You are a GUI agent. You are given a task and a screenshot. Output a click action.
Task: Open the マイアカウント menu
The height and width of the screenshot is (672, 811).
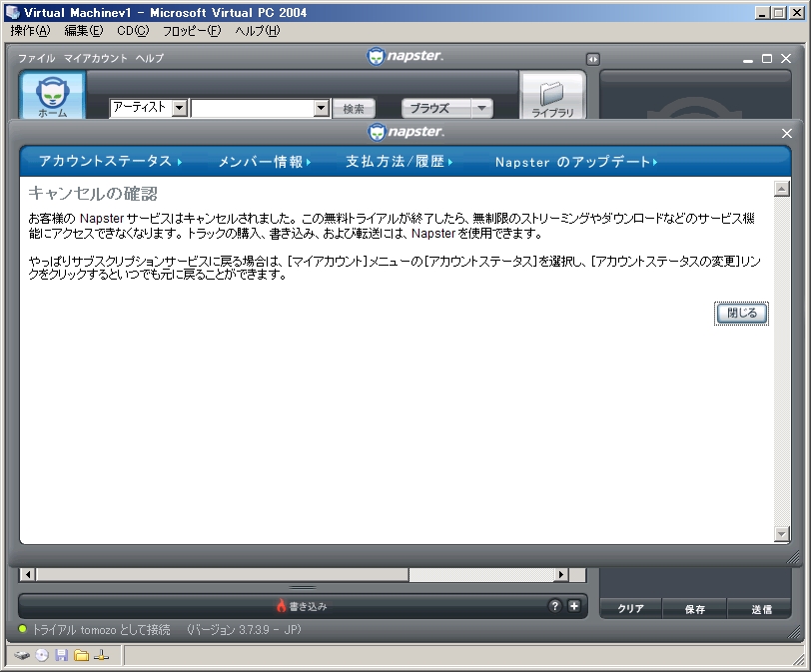point(95,58)
